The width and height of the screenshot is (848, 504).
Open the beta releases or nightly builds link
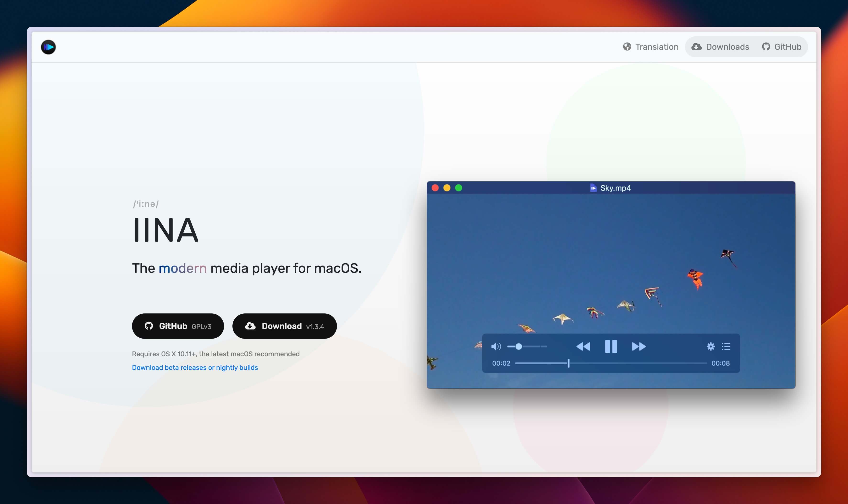click(195, 367)
